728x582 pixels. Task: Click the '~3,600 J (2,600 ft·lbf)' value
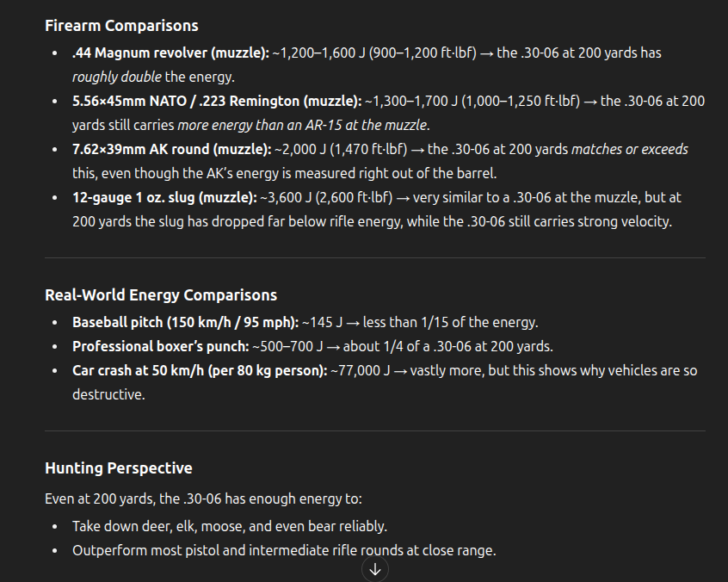point(326,198)
